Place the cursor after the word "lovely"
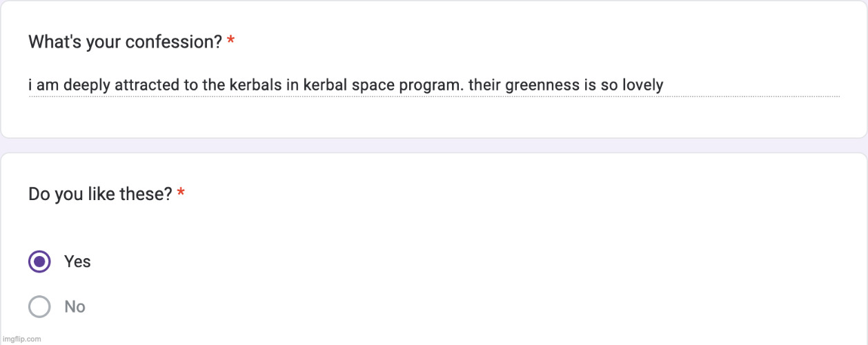The height and width of the screenshot is (345, 868). [664, 86]
